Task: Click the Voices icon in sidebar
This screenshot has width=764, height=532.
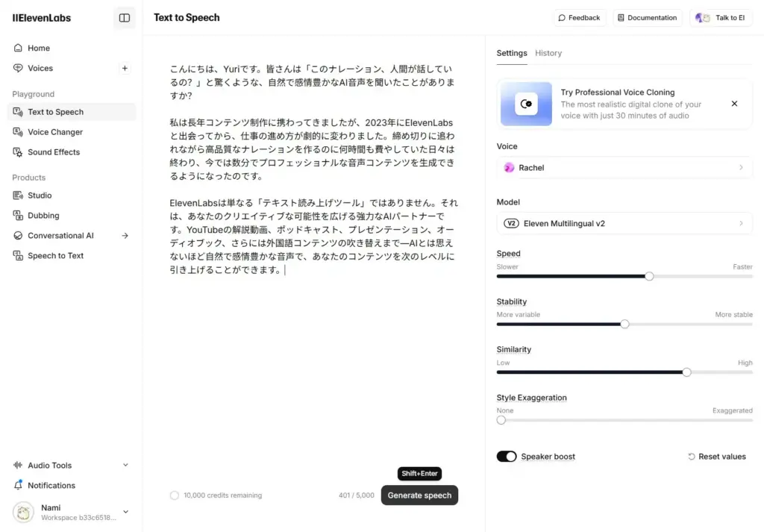Action: (18, 68)
